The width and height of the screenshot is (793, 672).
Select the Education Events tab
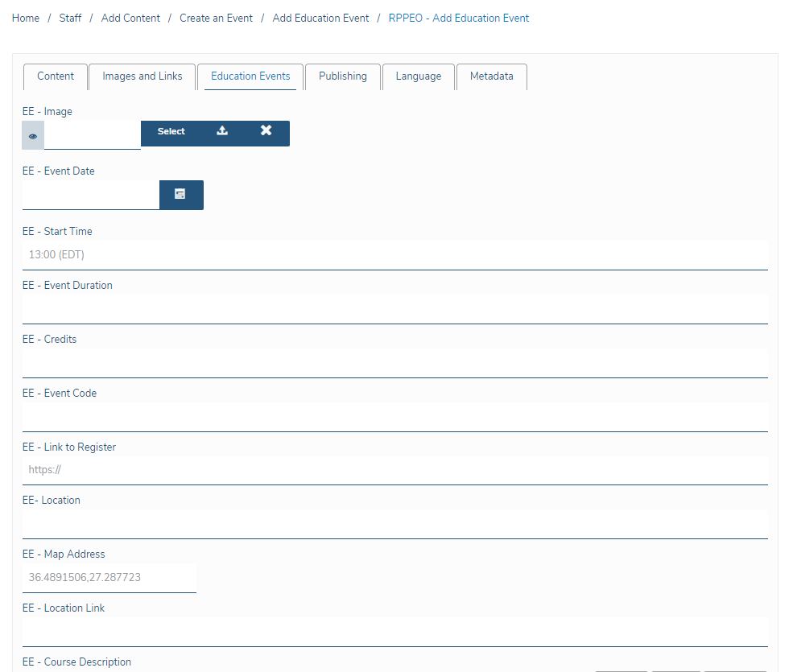250,76
